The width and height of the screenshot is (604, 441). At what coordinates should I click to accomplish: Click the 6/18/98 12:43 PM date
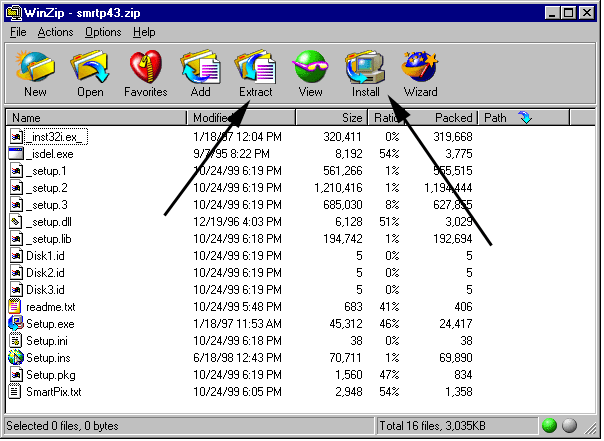point(237,358)
